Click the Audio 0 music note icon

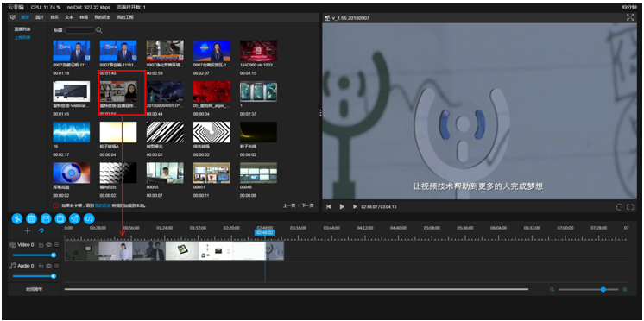pyautogui.click(x=13, y=266)
